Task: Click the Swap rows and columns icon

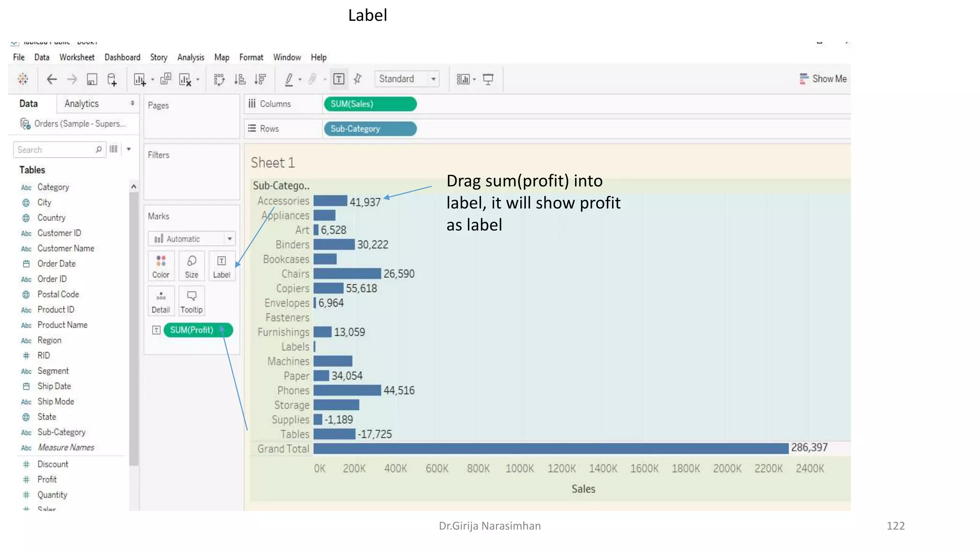Action: [x=219, y=79]
